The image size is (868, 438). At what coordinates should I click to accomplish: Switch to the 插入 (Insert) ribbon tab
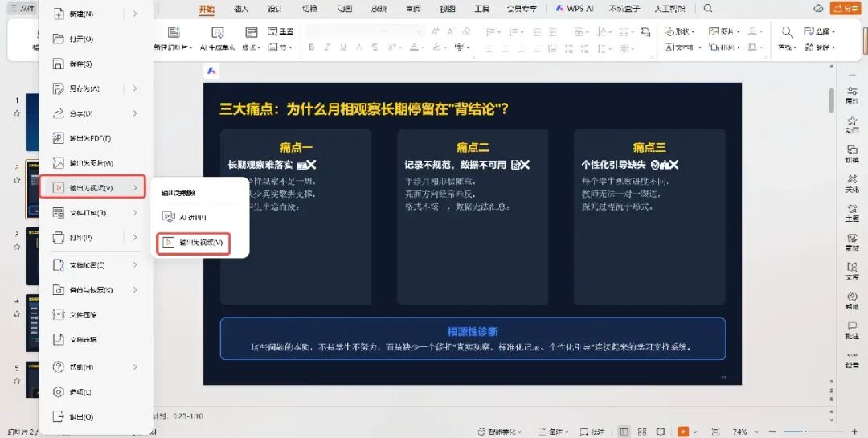point(241,9)
